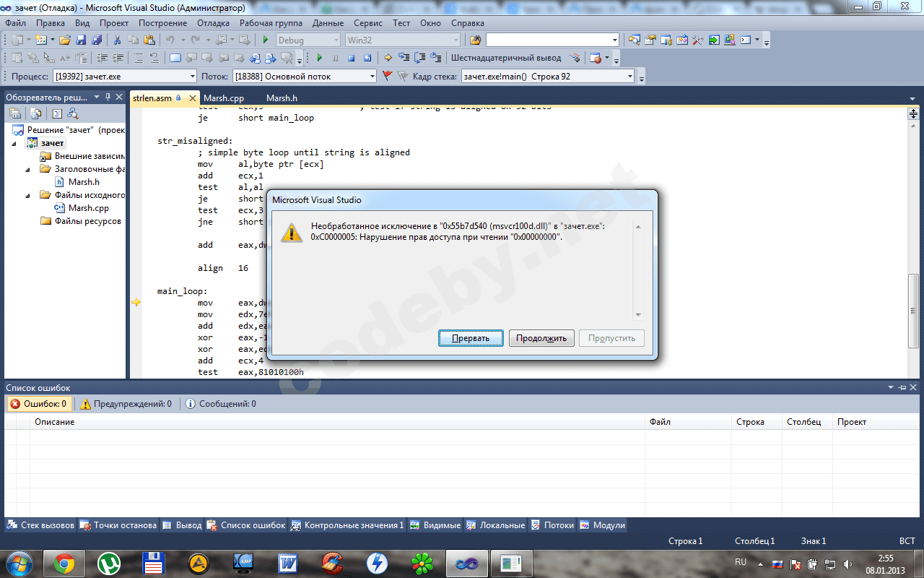Click the RU language indicator in tray
924x578 pixels.
[x=741, y=562]
